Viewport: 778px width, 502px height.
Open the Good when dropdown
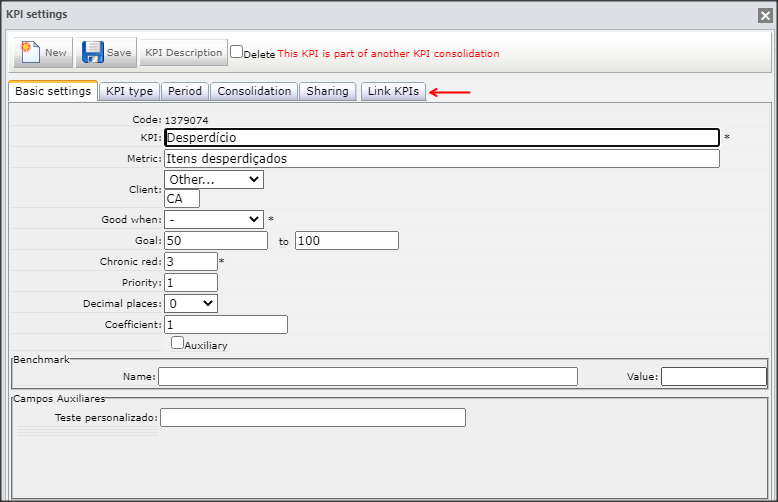pyautogui.click(x=214, y=219)
